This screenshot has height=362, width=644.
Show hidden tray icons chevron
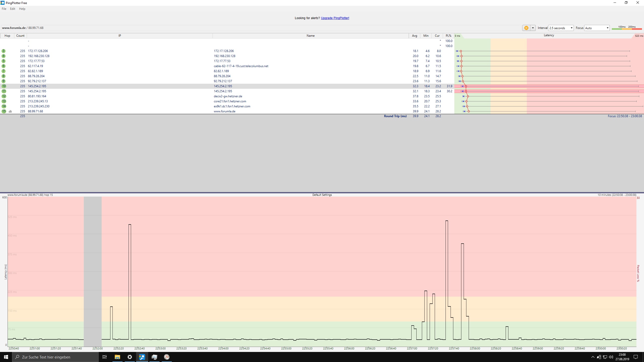[x=593, y=357]
